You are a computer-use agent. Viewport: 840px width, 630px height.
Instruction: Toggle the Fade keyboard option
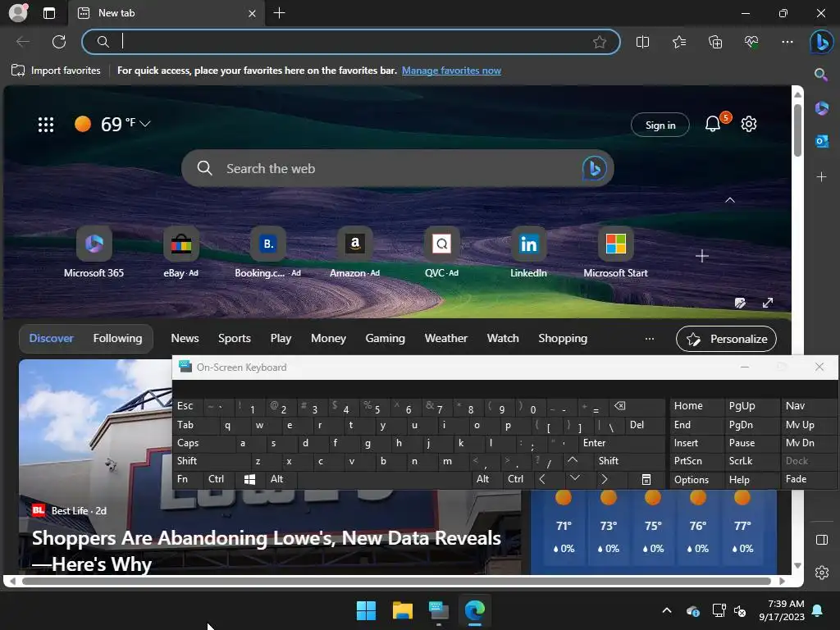pos(808,479)
